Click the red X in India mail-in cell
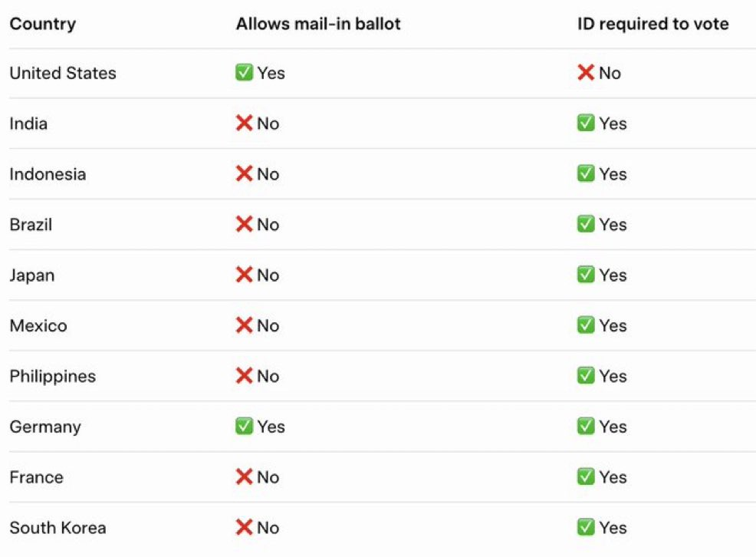Image resolution: width=756 pixels, height=557 pixels. pyautogui.click(x=245, y=124)
